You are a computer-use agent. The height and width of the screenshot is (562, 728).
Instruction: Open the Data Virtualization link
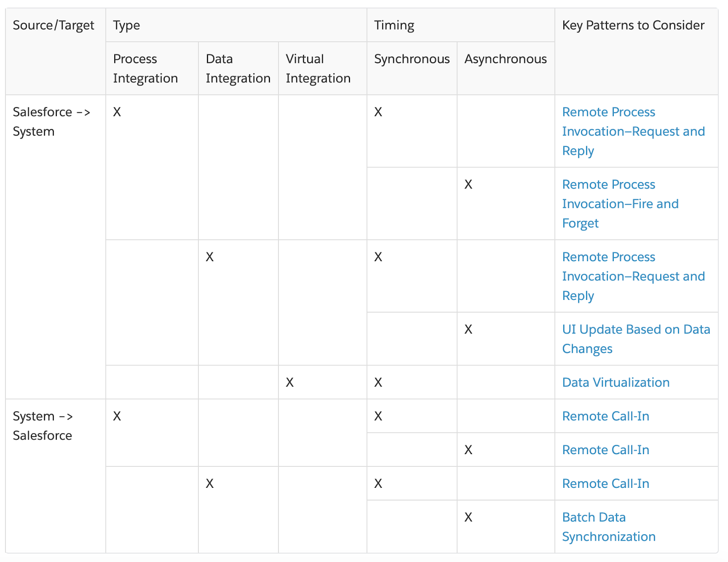pos(616,382)
